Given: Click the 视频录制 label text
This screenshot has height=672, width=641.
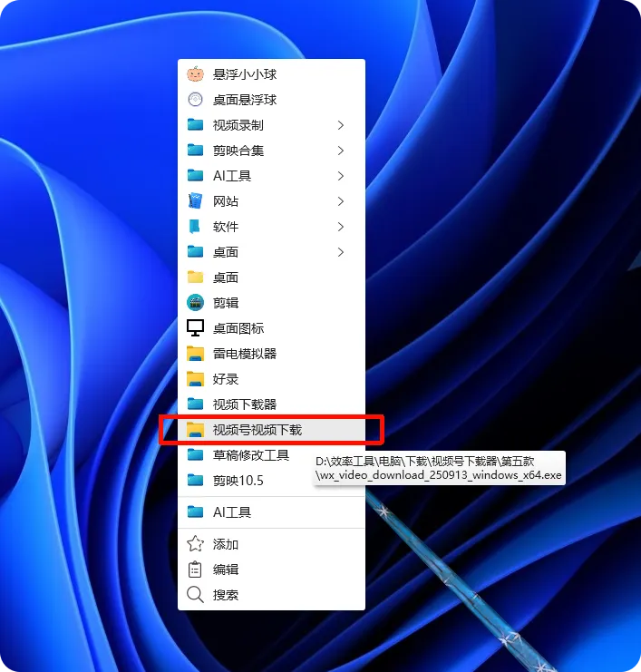Looking at the screenshot, I should 238,125.
